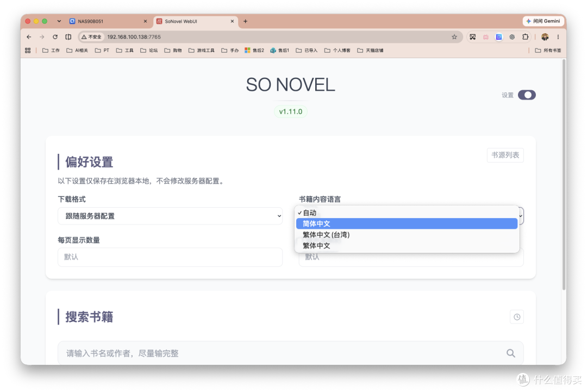Switch to the SoNovel WebUI tab
The height and width of the screenshot is (392, 587).
coord(196,21)
